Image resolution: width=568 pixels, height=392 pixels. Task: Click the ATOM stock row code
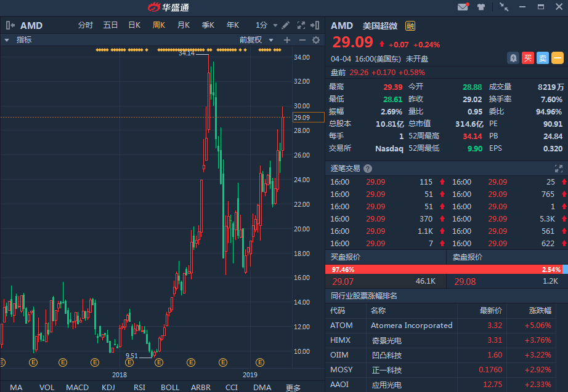(x=341, y=326)
